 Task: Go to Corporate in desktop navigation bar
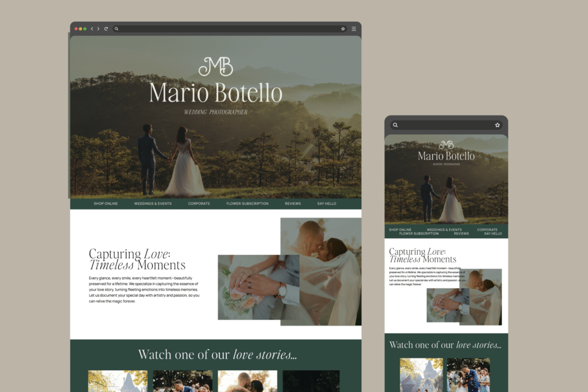click(x=199, y=204)
